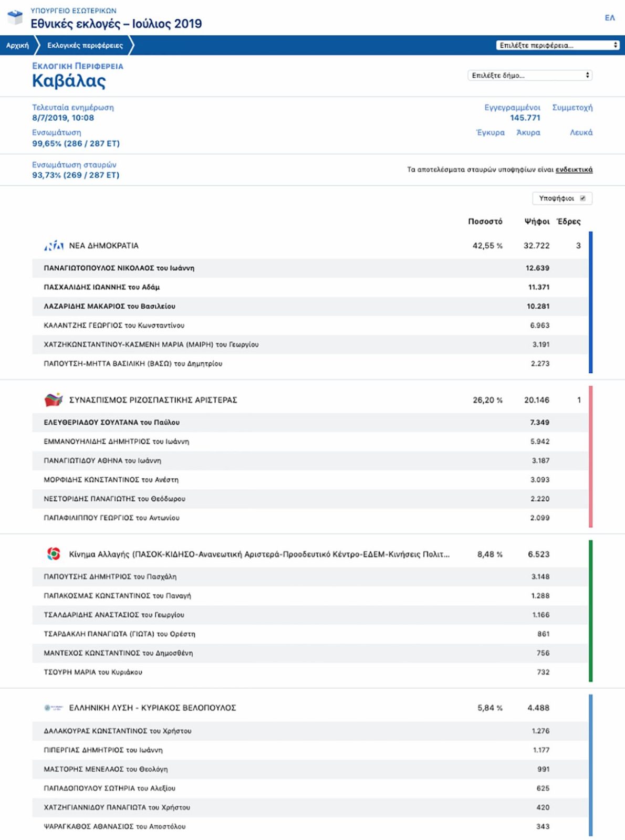This screenshot has width=625, height=840.
Task: Click the Ψήφοι column header
Action: tap(537, 221)
